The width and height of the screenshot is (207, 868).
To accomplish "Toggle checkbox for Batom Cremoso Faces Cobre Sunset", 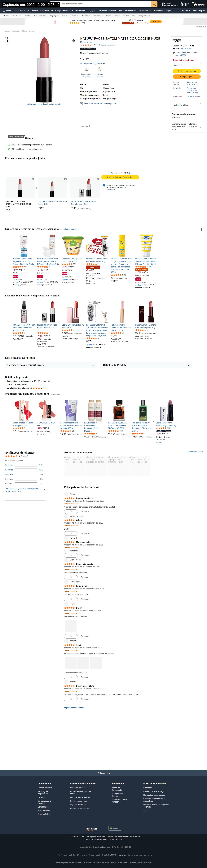I will 98,179.
